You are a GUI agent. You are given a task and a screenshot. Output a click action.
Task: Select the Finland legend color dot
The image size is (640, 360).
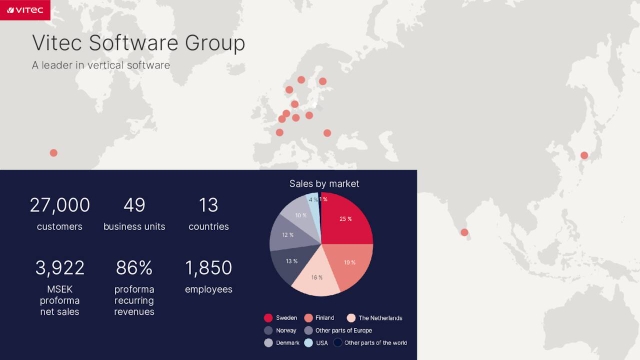point(309,318)
